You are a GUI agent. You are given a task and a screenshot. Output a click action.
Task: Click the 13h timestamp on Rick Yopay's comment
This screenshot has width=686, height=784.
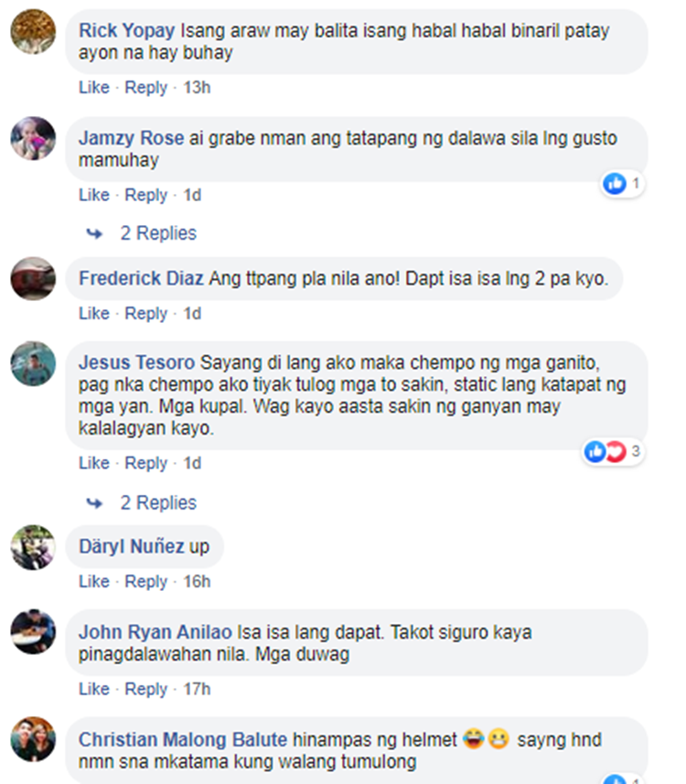pyautogui.click(x=197, y=88)
